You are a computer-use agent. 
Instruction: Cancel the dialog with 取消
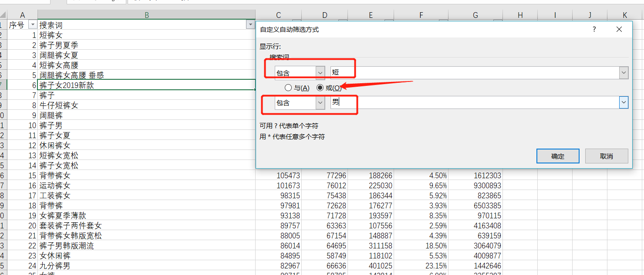(x=607, y=156)
